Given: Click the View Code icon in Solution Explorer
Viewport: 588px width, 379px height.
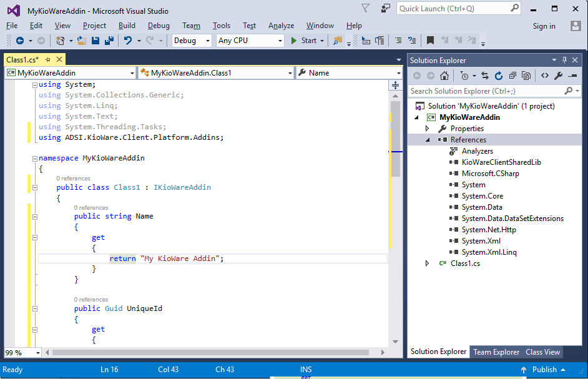Looking at the screenshot, I should [x=545, y=76].
